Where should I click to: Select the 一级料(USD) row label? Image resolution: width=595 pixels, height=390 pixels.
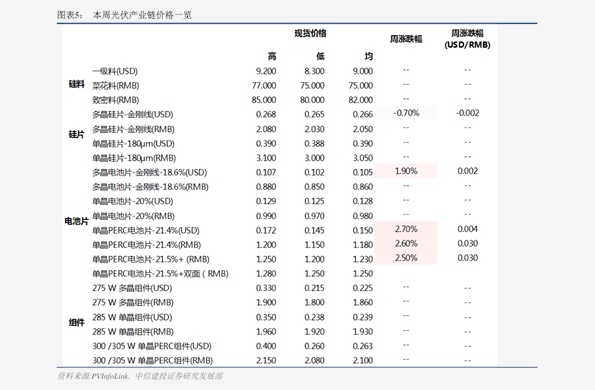[x=115, y=71]
